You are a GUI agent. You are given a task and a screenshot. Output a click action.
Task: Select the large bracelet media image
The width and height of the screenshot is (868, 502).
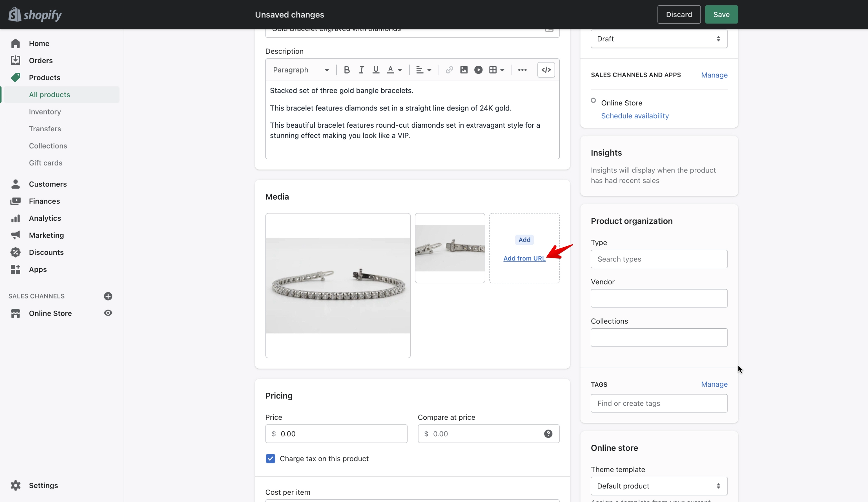pyautogui.click(x=338, y=285)
